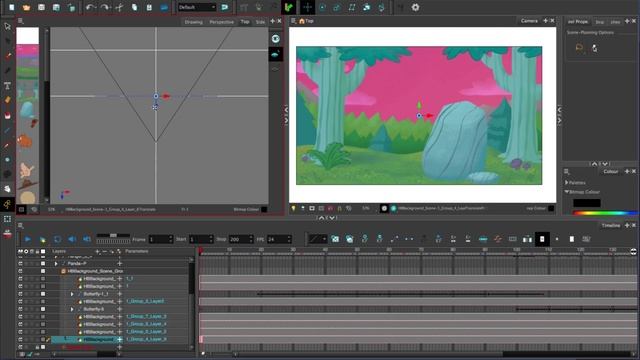
Task: Click the red playhead marker at frame 1
Action: [200, 251]
